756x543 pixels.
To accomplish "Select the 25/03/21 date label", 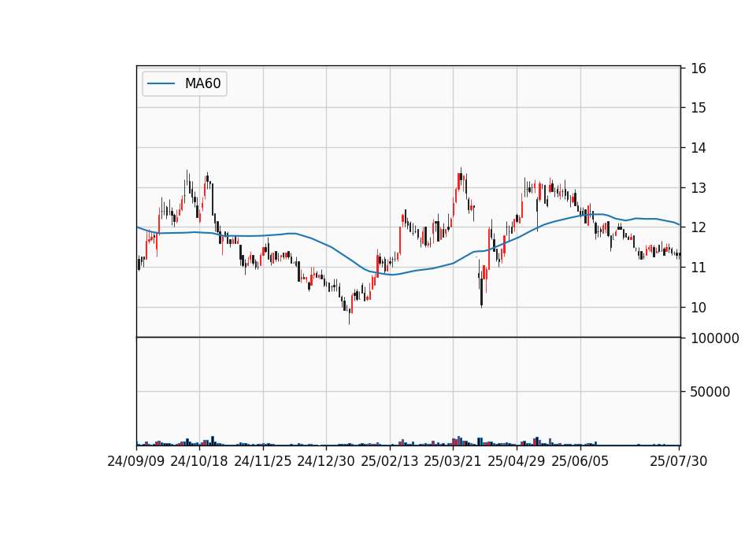I will pos(453,461).
